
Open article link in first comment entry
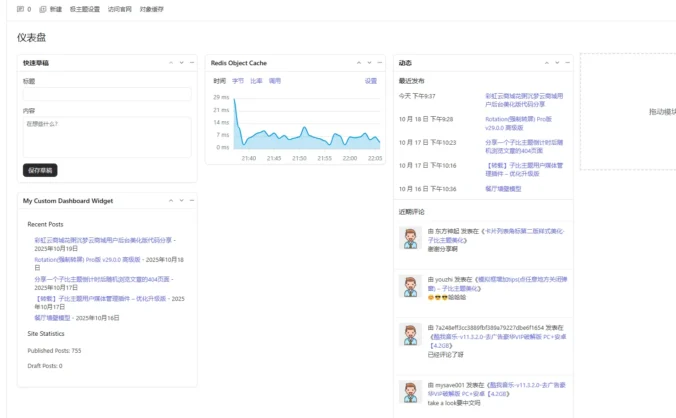coord(496,236)
